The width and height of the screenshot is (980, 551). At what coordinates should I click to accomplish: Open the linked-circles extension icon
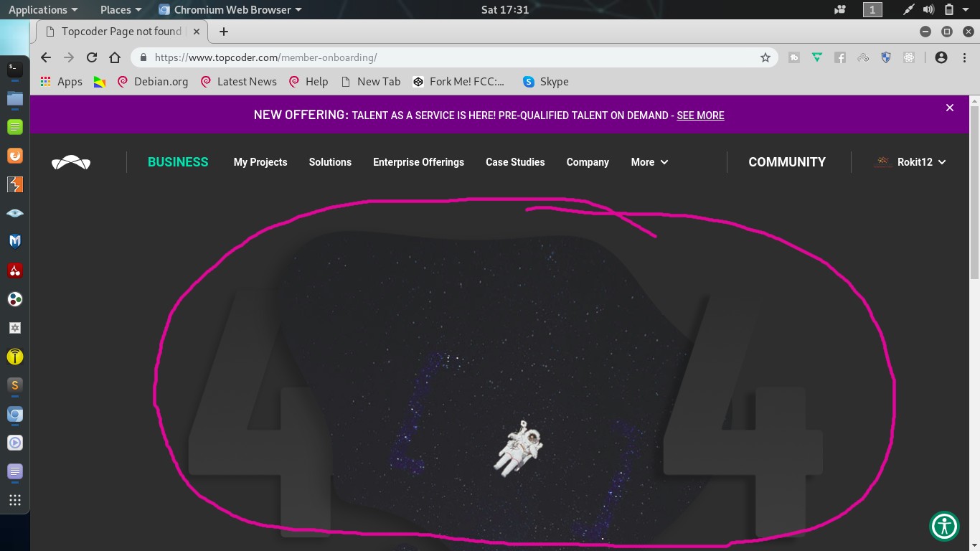(x=863, y=57)
